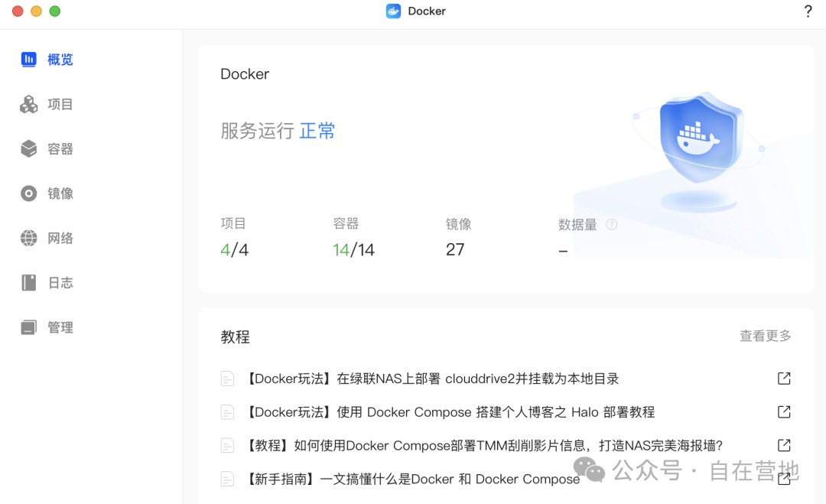The image size is (826, 504).
Task: Open the 项目 projects sidebar icon
Action: tap(29, 105)
